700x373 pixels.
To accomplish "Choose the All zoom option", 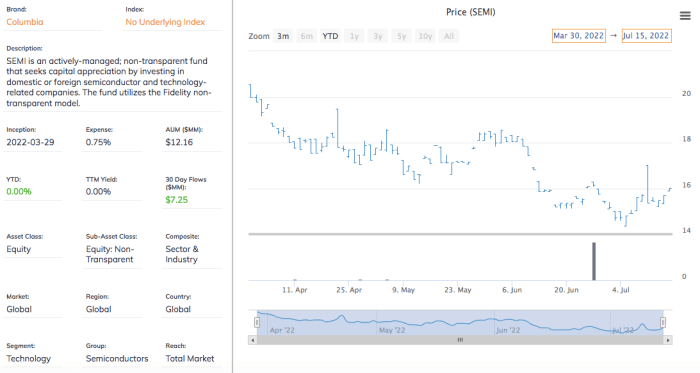I will [x=449, y=36].
